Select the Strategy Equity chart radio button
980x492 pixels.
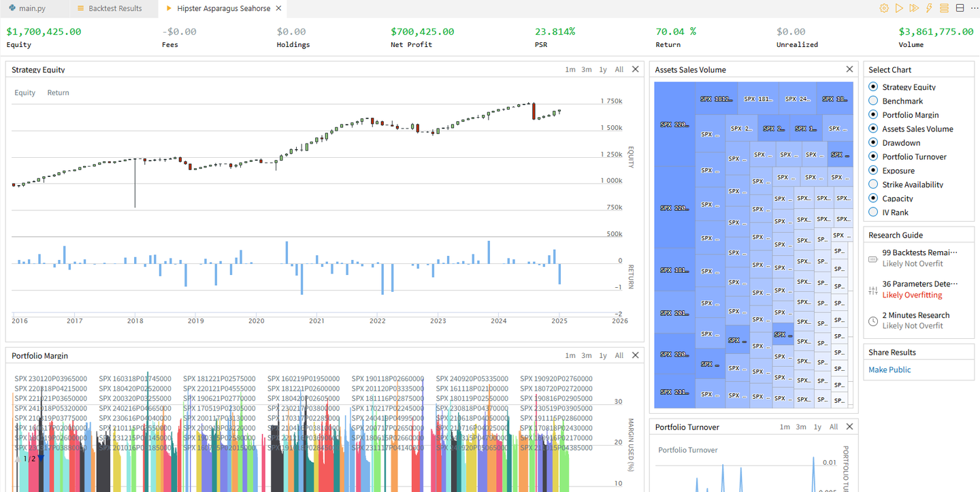[x=873, y=87]
